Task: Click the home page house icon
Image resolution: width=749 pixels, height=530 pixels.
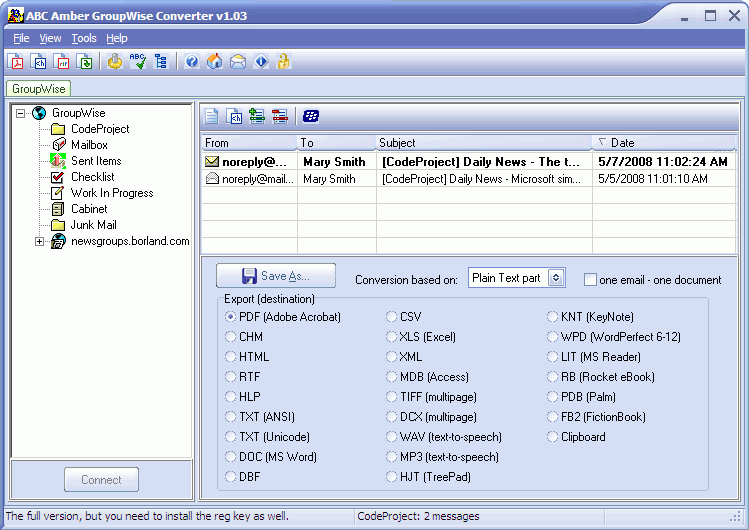Action: [215, 61]
